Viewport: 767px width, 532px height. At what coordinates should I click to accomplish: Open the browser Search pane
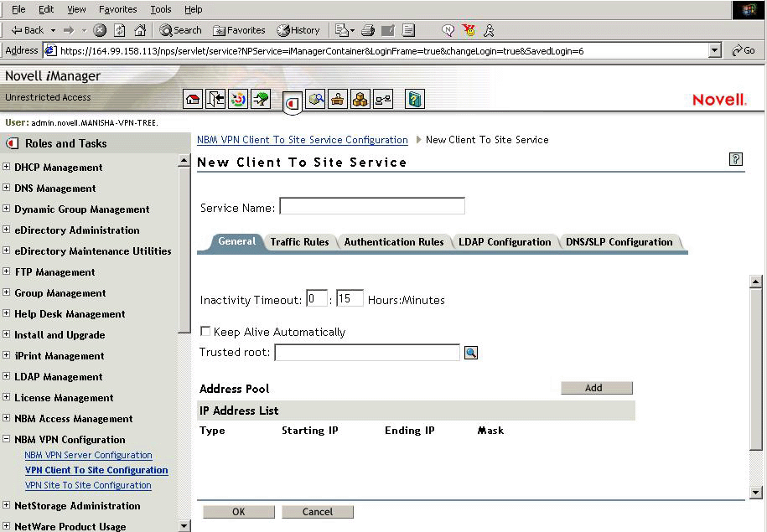pyautogui.click(x=180, y=30)
